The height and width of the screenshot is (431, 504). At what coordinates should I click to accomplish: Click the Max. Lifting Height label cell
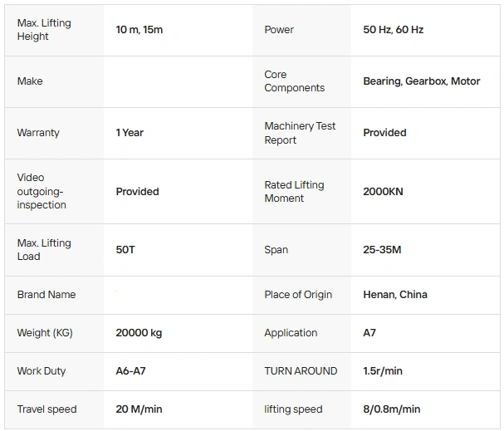point(44,30)
